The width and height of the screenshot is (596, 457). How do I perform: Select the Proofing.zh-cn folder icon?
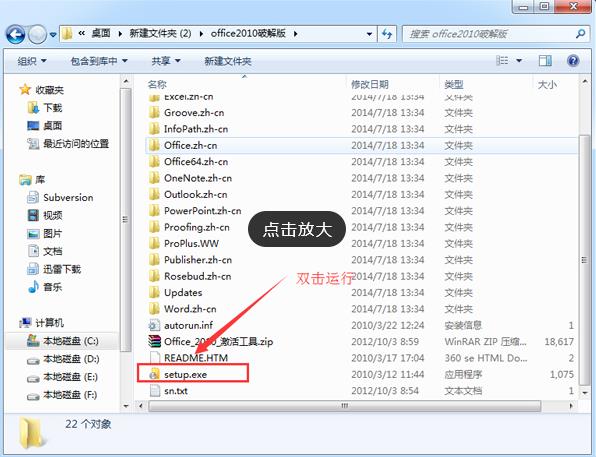pos(154,227)
